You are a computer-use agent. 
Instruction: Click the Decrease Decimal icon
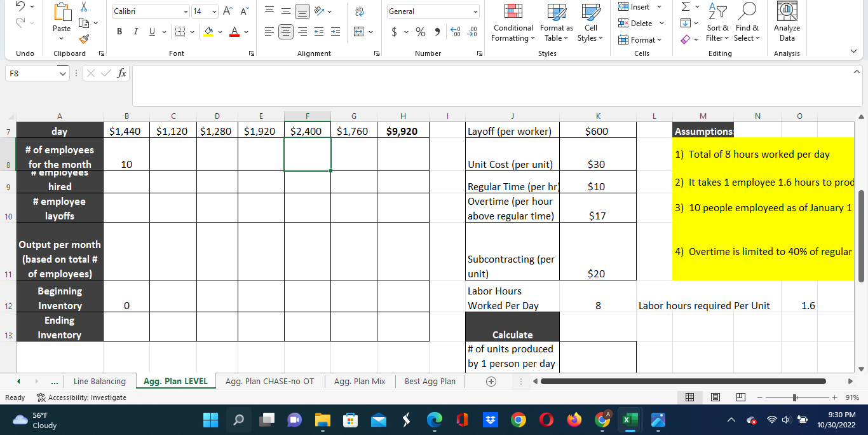tap(472, 32)
